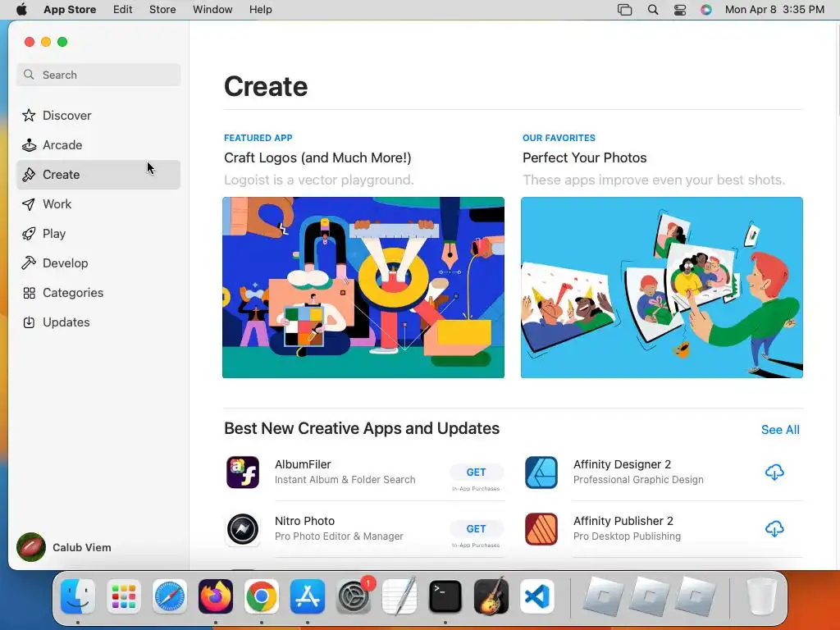Click App Store icon in the Dock
This screenshot has width=840, height=630.
[308, 596]
